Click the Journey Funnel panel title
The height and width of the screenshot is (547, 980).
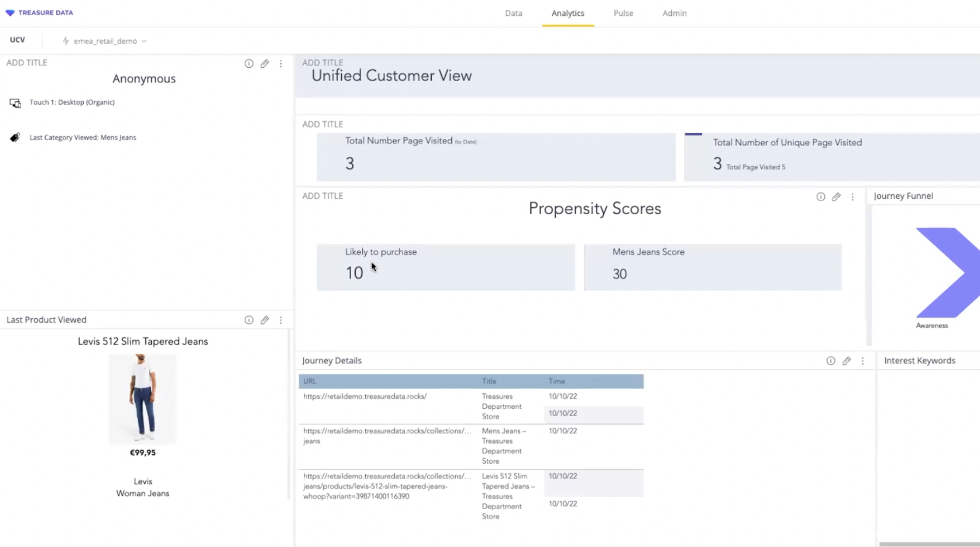click(x=903, y=196)
